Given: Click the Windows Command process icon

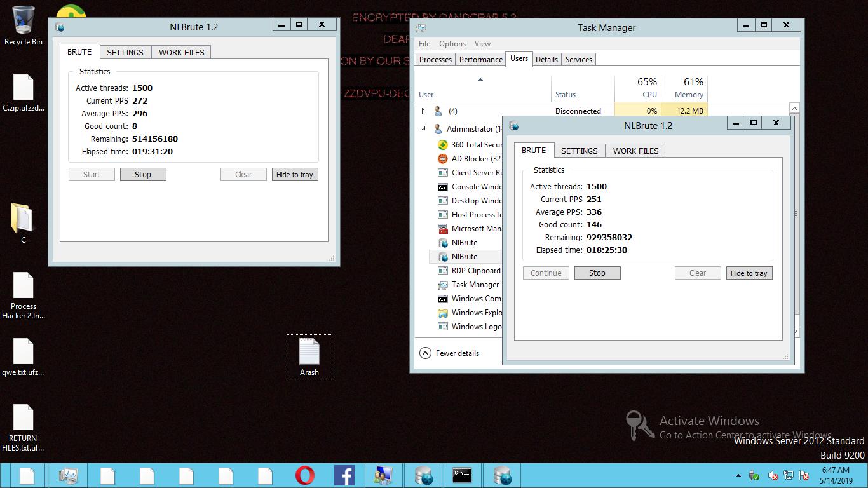Looking at the screenshot, I should click(x=443, y=299).
